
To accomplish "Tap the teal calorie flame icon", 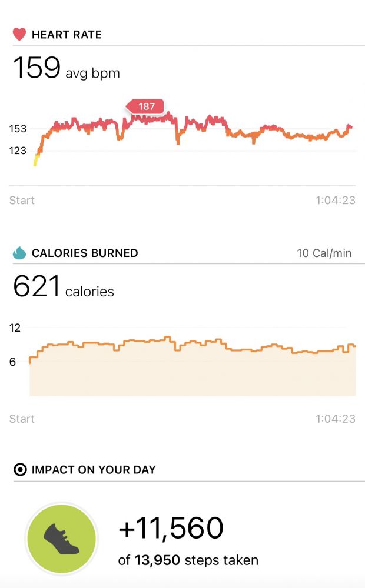I will pos(19,253).
